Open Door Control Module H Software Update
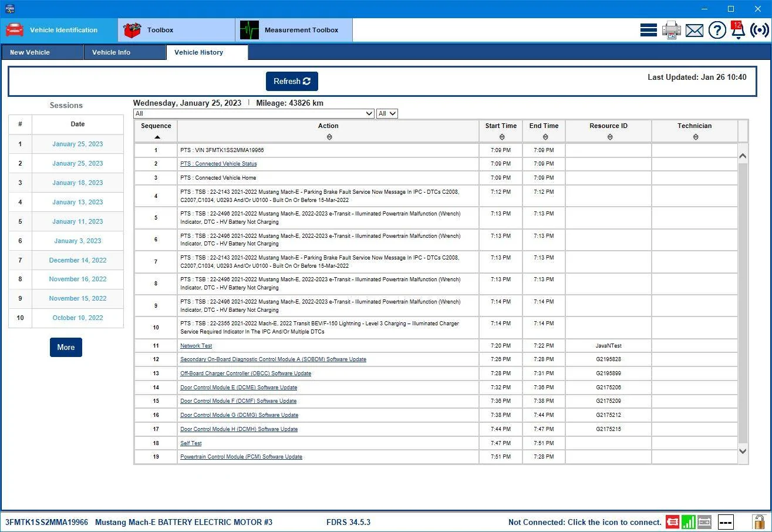Viewport: 772px width, 532px height. [239, 429]
